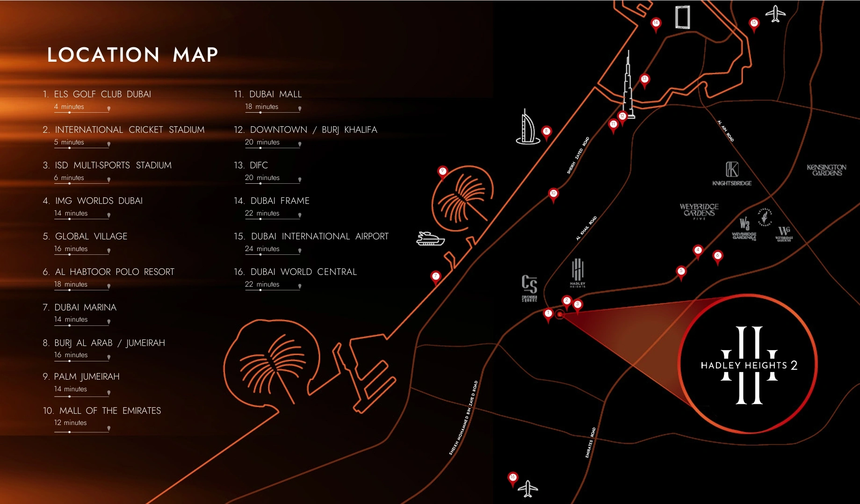This screenshot has width=860, height=504.
Task: Click the Burj Khalifa tower icon
Action: point(629,86)
